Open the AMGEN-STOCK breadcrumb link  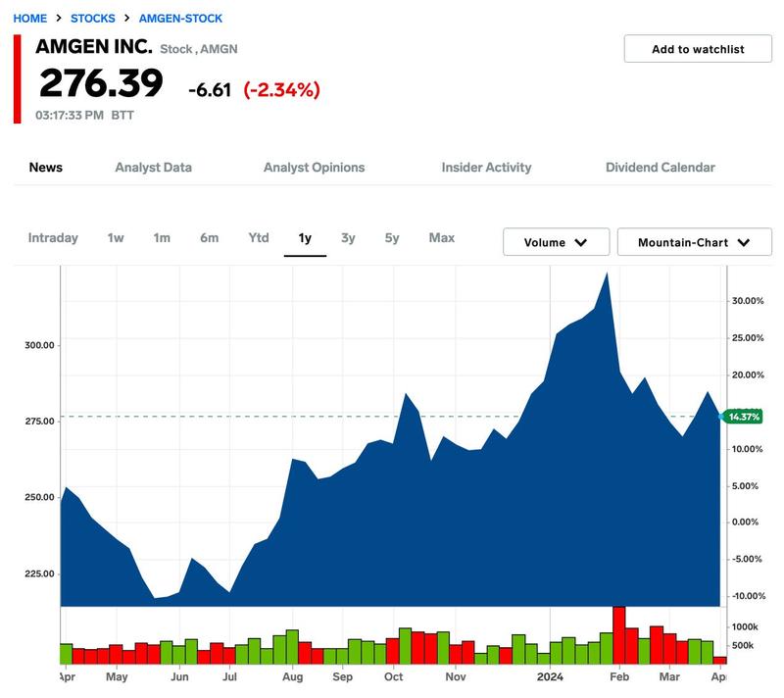tap(180, 19)
